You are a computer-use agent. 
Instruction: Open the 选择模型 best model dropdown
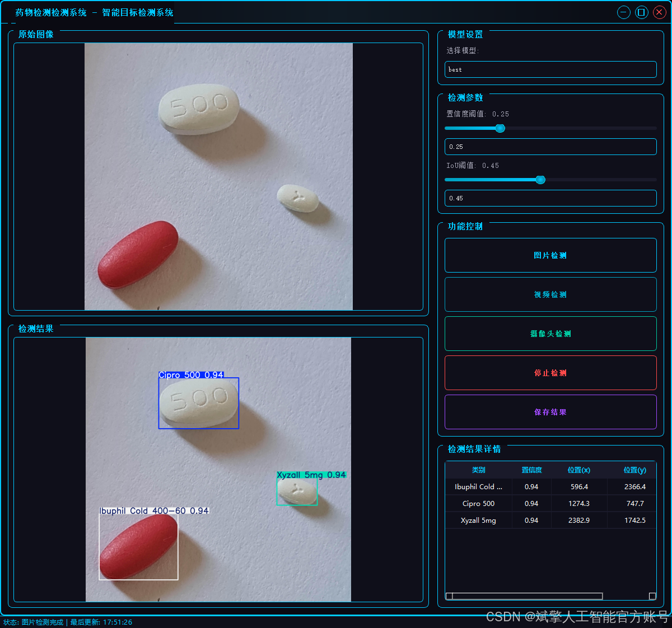click(x=550, y=69)
